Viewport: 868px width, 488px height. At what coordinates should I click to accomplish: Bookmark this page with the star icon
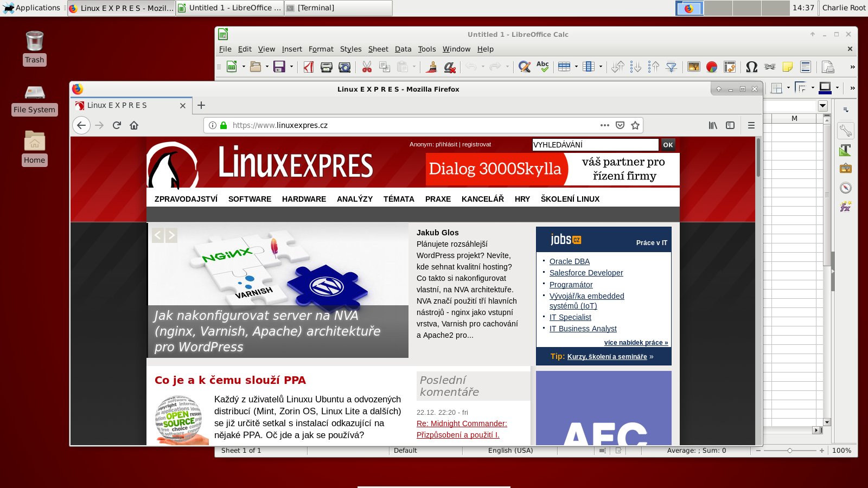tap(635, 125)
